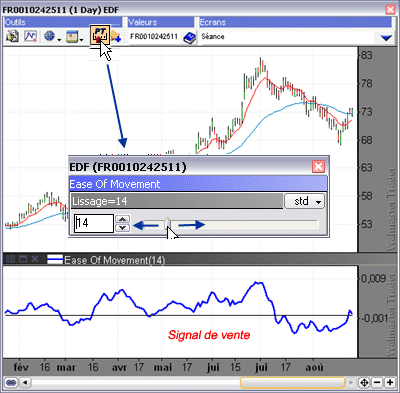Screen dimensions: 400x393
Task: Click the bell alert add icon
Action: (116, 36)
